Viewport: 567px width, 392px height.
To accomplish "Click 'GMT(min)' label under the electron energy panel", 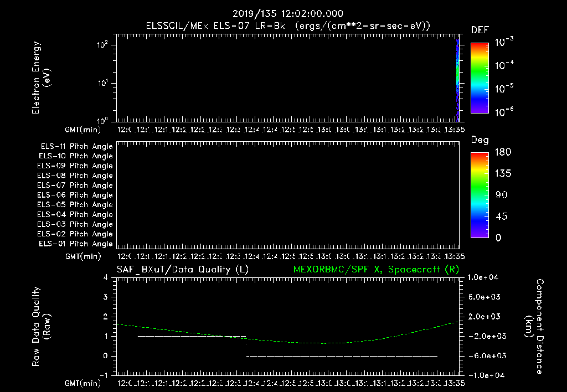I will click(83, 130).
